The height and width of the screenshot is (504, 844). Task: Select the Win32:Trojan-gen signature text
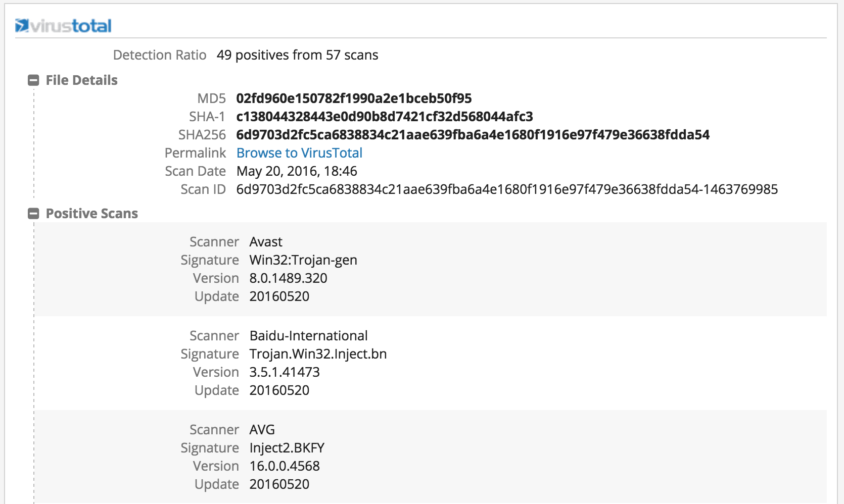303,260
